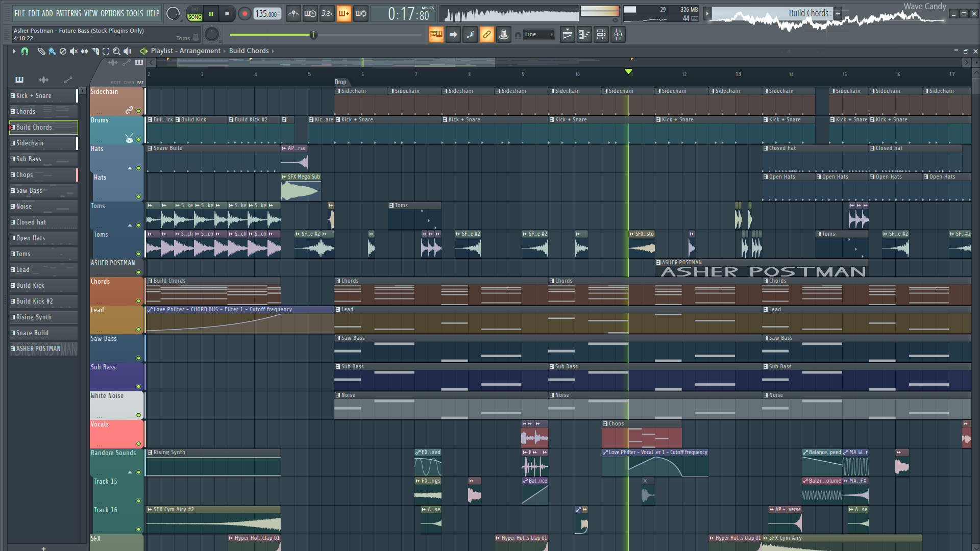Select Snare Build pattern in picker
Screen dimensions: 980x551
click(43, 333)
